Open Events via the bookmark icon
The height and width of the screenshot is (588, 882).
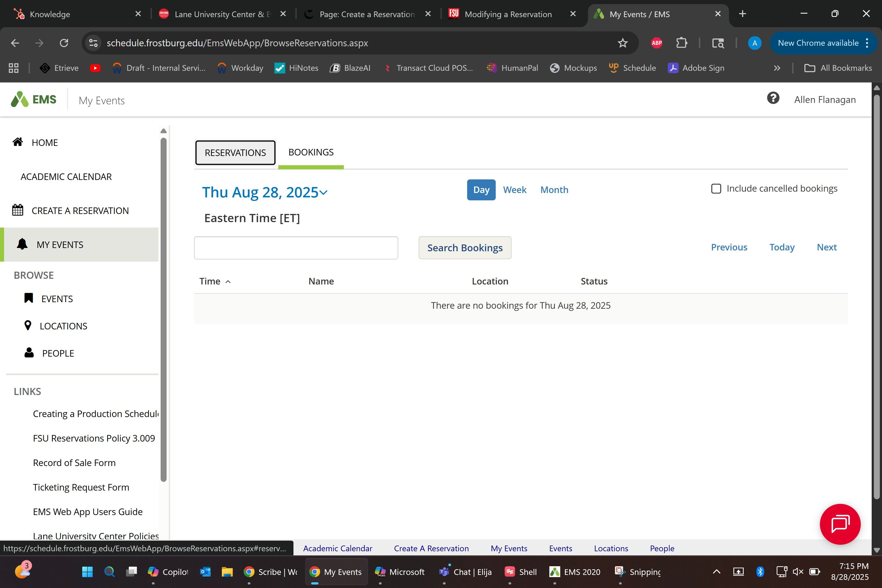(x=29, y=298)
